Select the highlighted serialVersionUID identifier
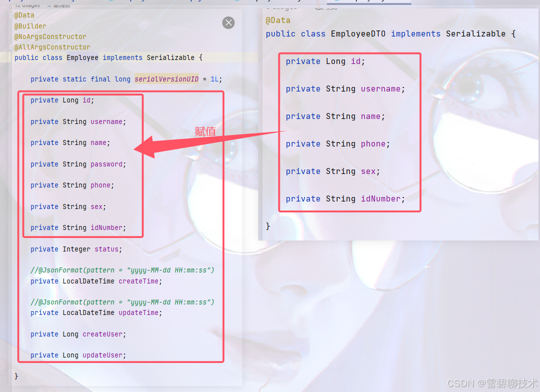 (167, 79)
